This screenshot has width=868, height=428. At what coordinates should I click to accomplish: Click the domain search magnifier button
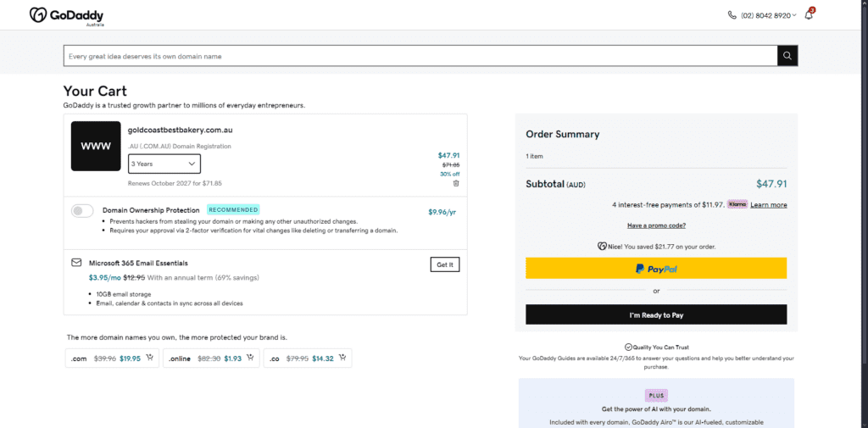[787, 56]
